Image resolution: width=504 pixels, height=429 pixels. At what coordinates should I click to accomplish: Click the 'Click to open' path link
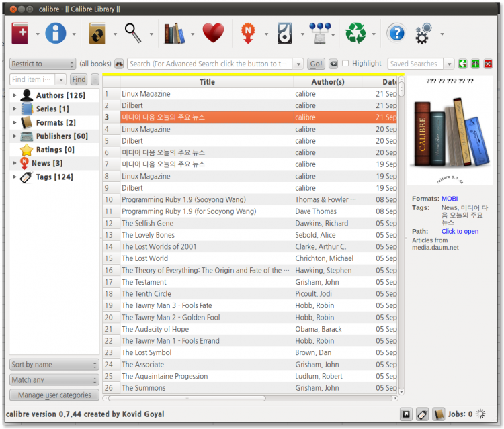pos(460,231)
